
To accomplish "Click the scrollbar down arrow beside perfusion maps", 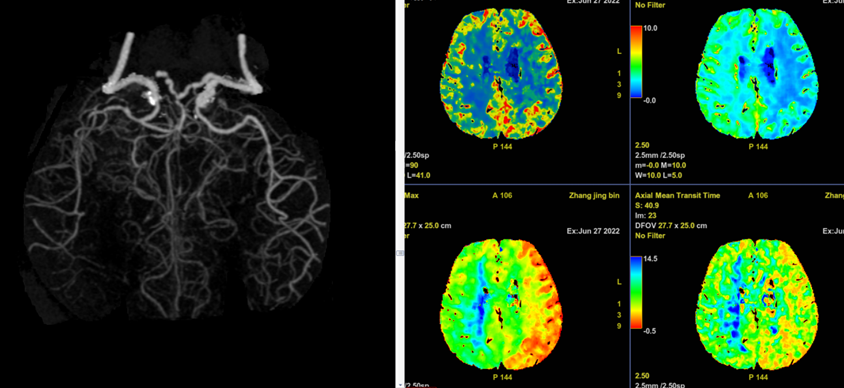I will 399,385.
